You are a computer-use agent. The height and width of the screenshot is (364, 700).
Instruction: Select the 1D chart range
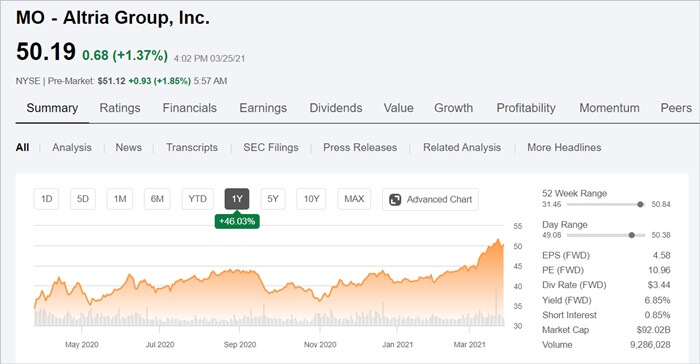click(46, 199)
